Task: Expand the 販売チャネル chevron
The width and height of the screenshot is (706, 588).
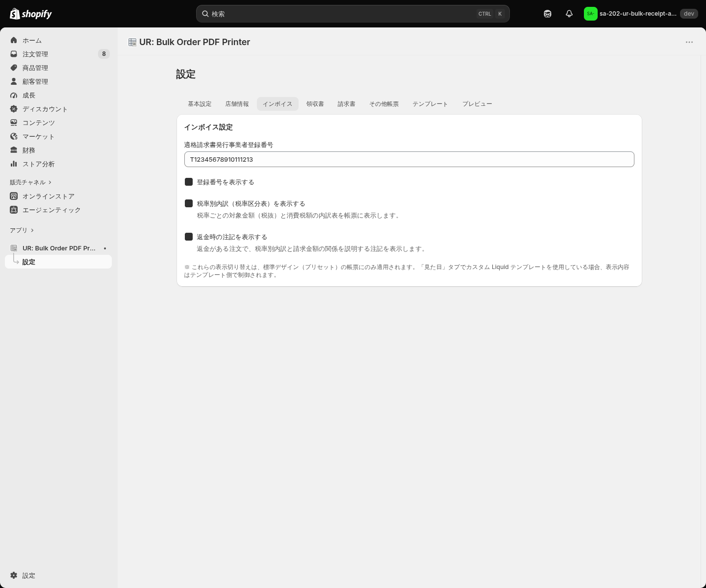Action: click(50, 182)
